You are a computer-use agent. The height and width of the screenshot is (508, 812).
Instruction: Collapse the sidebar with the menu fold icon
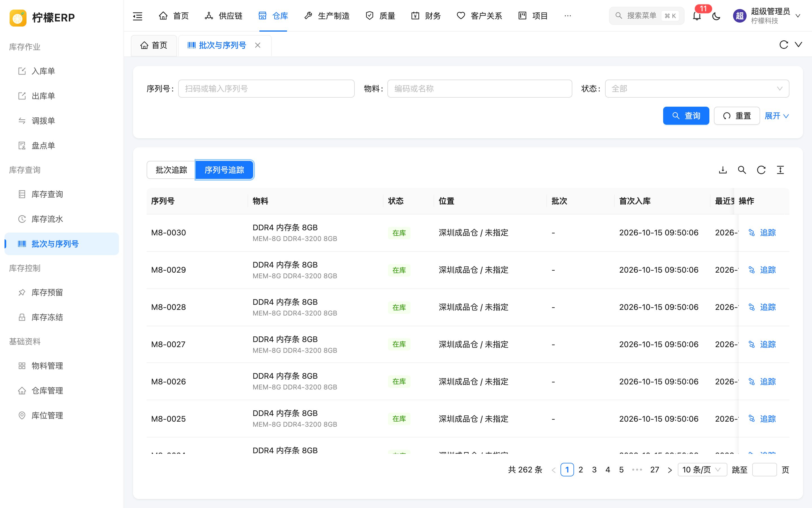tap(138, 16)
